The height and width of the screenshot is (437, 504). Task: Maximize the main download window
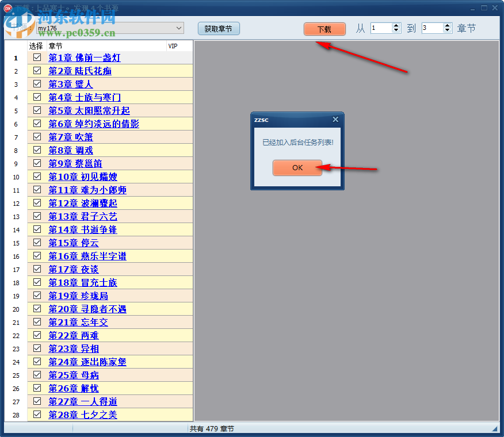click(x=484, y=8)
